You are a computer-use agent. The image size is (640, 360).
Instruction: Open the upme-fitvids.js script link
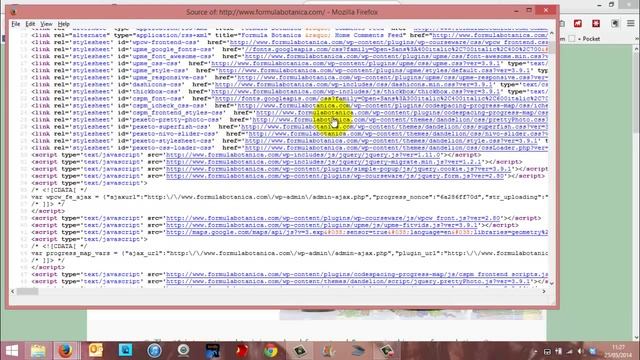tap(322, 225)
